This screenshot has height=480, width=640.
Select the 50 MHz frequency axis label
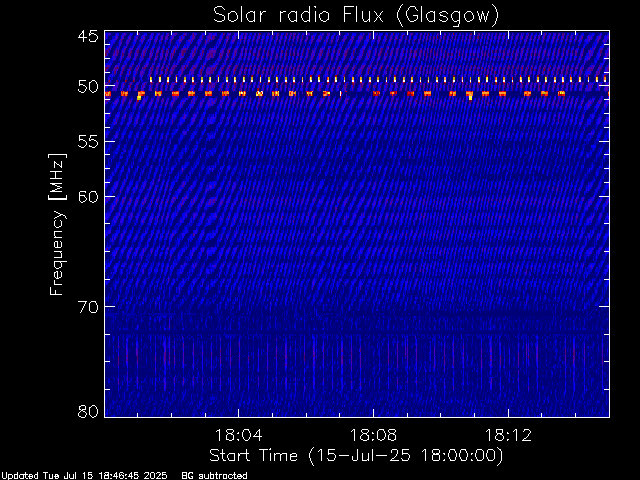click(x=87, y=87)
